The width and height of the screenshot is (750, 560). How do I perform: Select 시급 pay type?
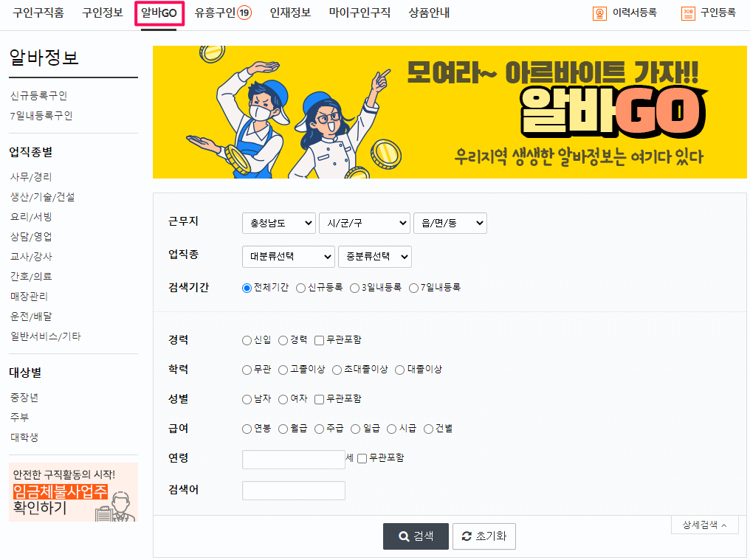(x=392, y=429)
